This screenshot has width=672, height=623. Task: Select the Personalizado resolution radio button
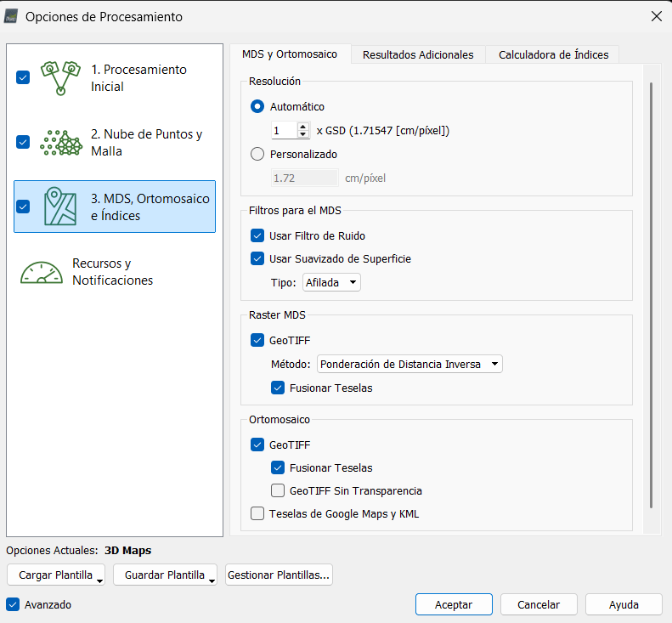click(258, 155)
